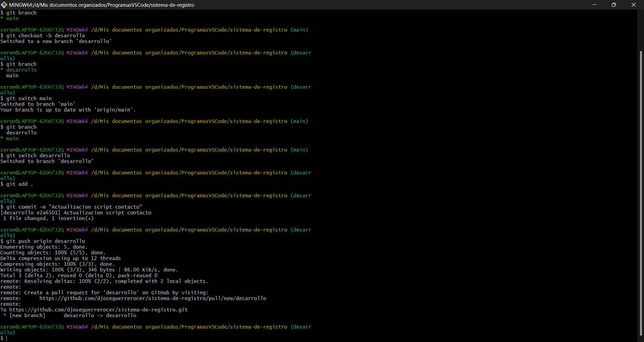Click the terminal vertical scrollbar thumb
This screenshot has width=644, height=342.
(x=641, y=193)
